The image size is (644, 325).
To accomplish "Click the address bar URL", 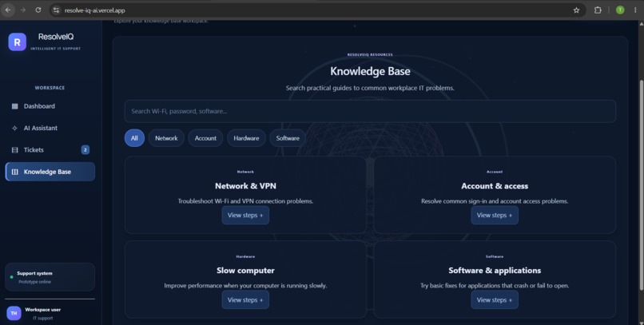I will pos(94,10).
